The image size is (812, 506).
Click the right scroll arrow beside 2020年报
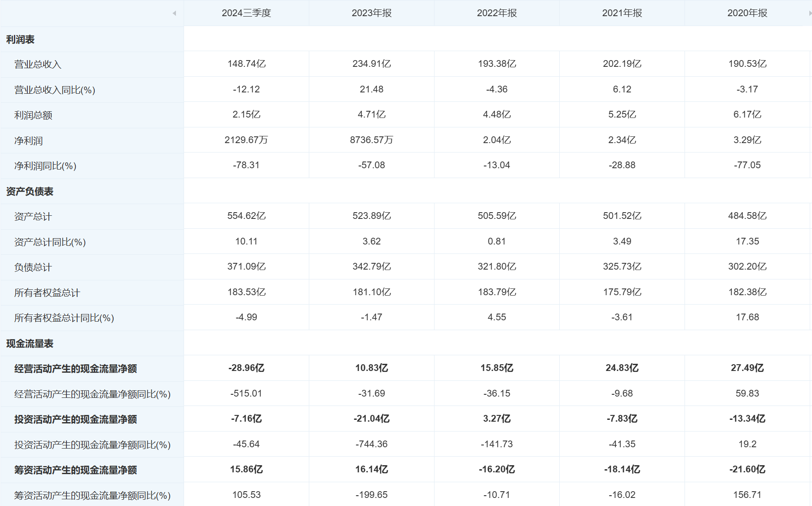click(810, 13)
